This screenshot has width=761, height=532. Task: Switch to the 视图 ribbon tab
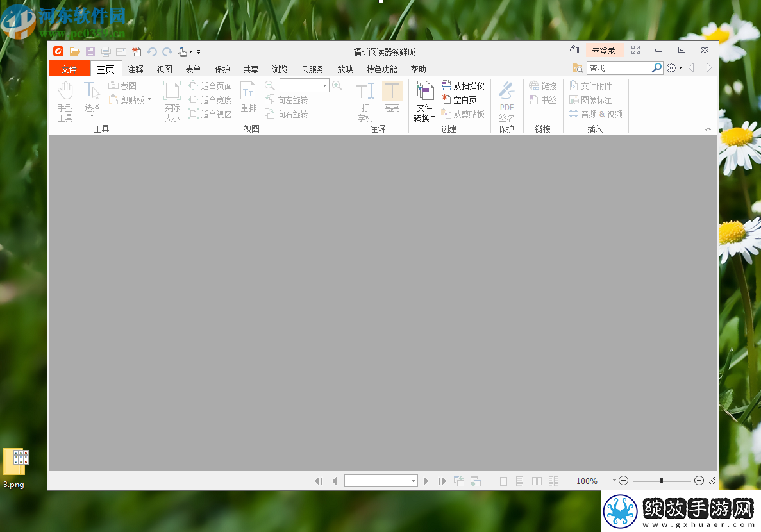pos(165,69)
